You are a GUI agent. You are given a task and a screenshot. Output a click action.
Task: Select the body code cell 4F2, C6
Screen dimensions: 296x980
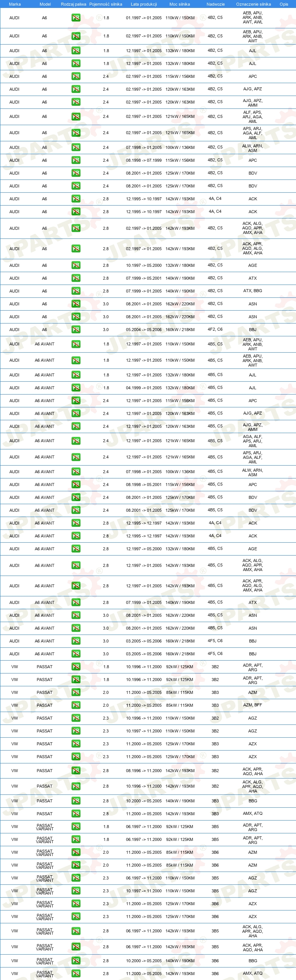coord(215,330)
